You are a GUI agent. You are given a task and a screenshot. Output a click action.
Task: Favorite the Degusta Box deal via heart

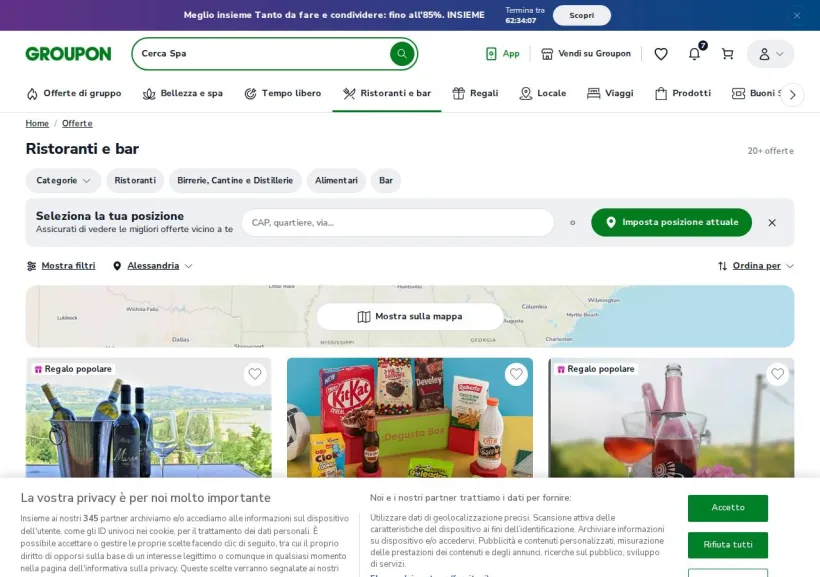tap(516, 374)
